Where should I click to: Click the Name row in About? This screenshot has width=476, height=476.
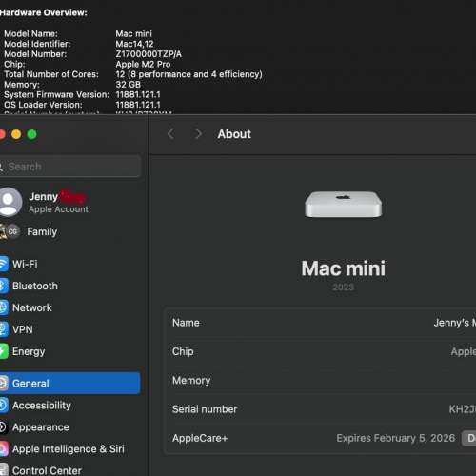[321, 323]
